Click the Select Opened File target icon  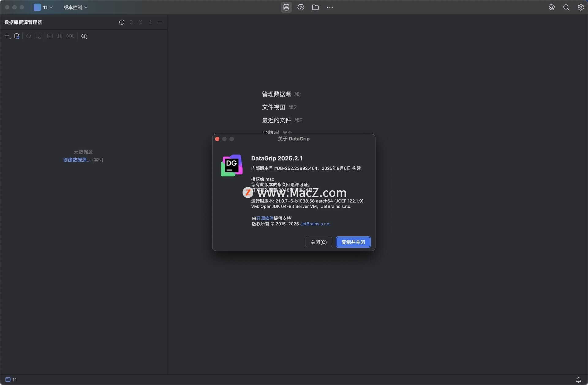click(x=122, y=22)
